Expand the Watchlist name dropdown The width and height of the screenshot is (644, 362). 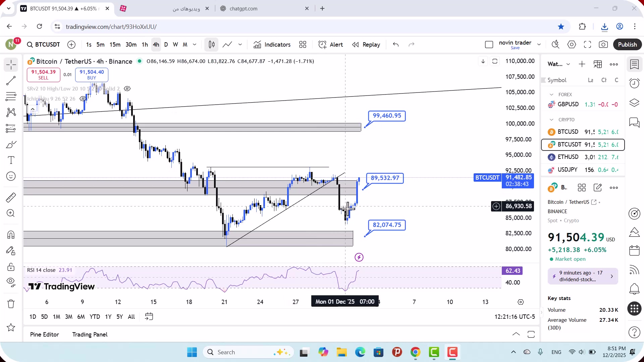point(568,64)
